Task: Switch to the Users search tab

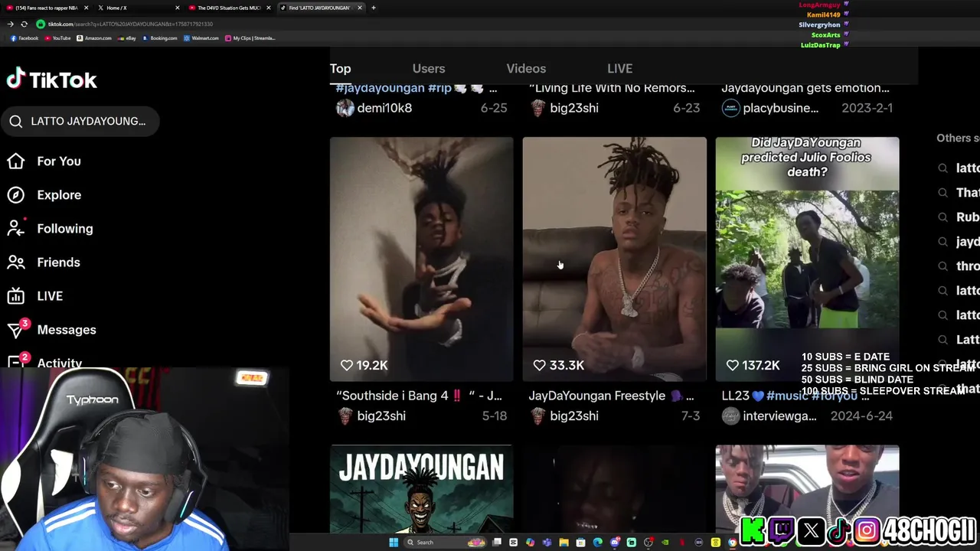Action: [429, 69]
